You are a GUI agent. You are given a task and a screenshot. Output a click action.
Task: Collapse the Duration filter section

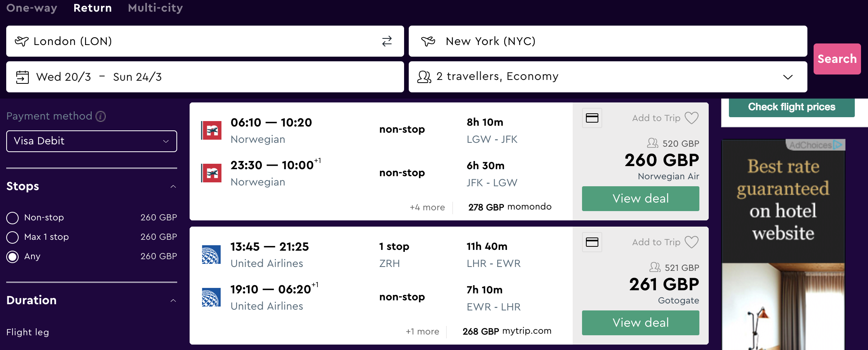click(173, 301)
